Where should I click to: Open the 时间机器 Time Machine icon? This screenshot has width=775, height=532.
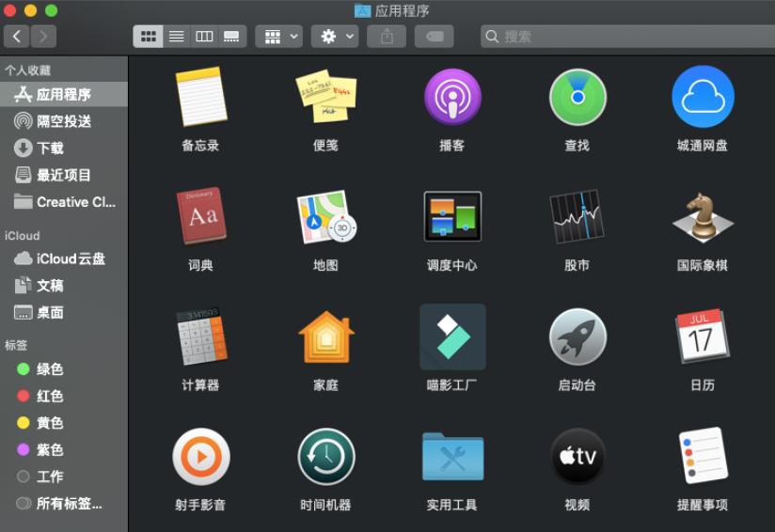tap(325, 457)
